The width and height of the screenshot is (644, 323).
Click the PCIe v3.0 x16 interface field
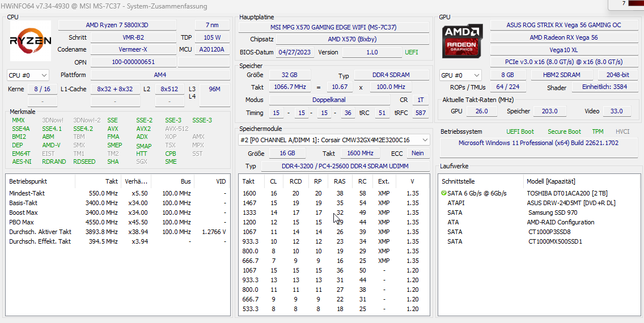click(563, 62)
